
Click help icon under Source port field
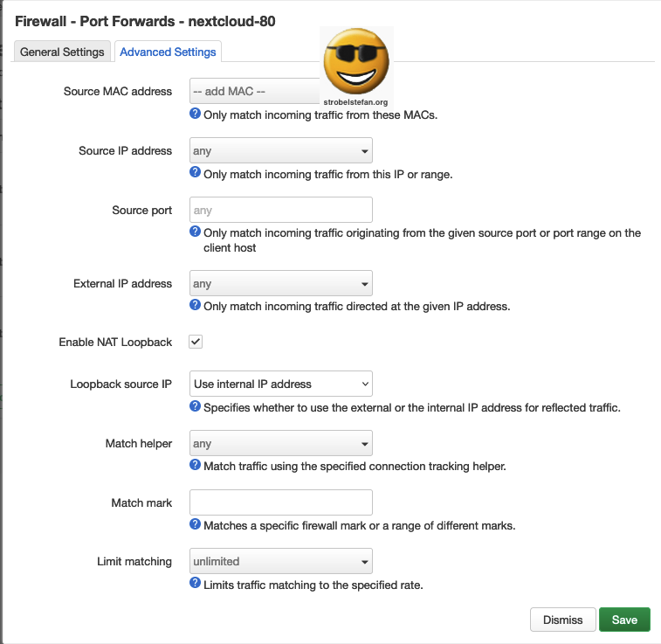pyautogui.click(x=196, y=232)
